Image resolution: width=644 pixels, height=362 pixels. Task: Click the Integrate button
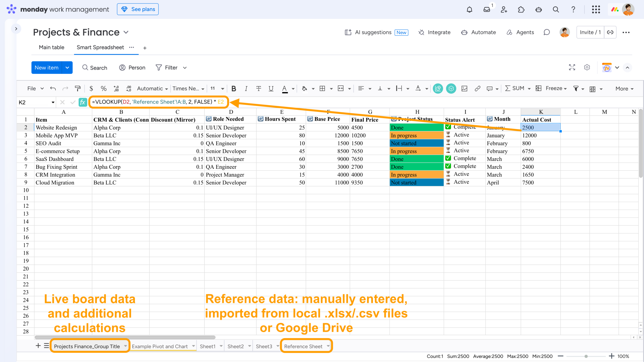pos(434,32)
